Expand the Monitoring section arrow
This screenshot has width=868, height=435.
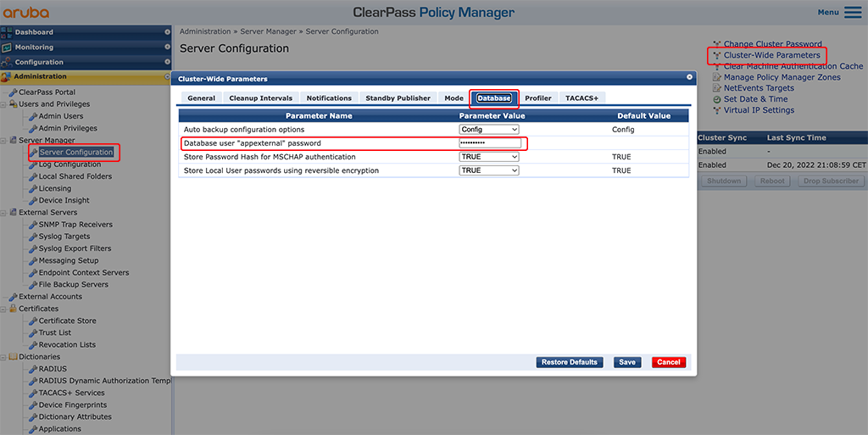(167, 47)
